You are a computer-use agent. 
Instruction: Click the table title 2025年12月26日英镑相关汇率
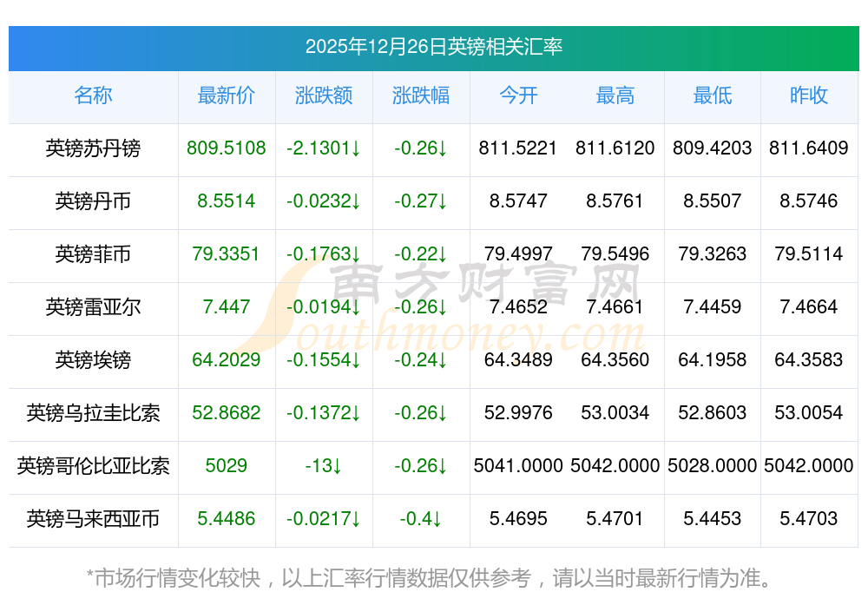click(433, 47)
